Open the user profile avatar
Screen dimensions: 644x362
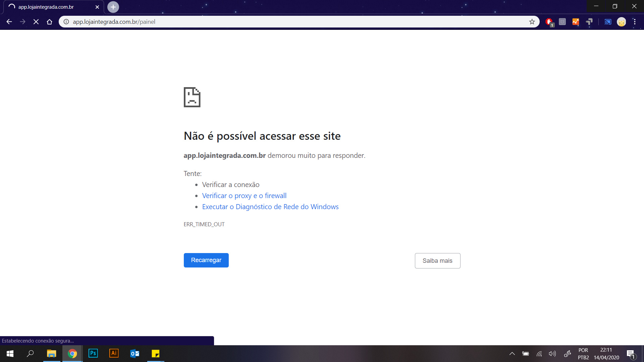pos(621,22)
